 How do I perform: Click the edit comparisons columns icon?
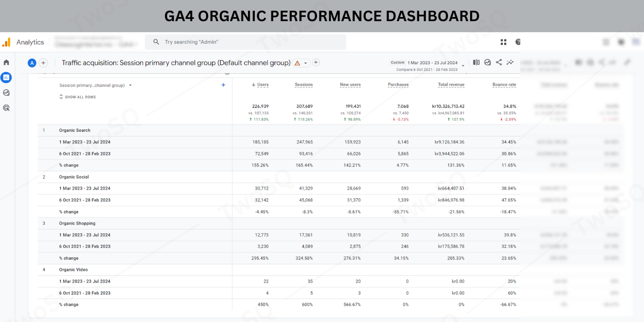[x=476, y=63]
